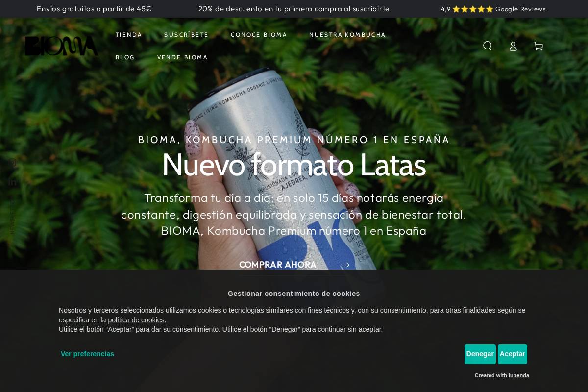Click the BIOMA logo to go home
Image resolution: width=588 pixels, height=392 pixels.
click(x=61, y=46)
